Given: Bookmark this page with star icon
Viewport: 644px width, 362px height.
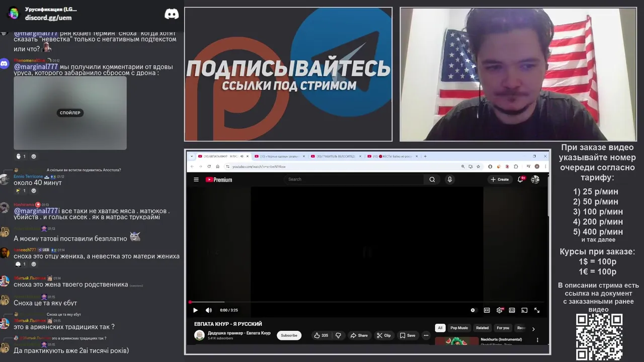Looking at the screenshot, I should [x=478, y=166].
